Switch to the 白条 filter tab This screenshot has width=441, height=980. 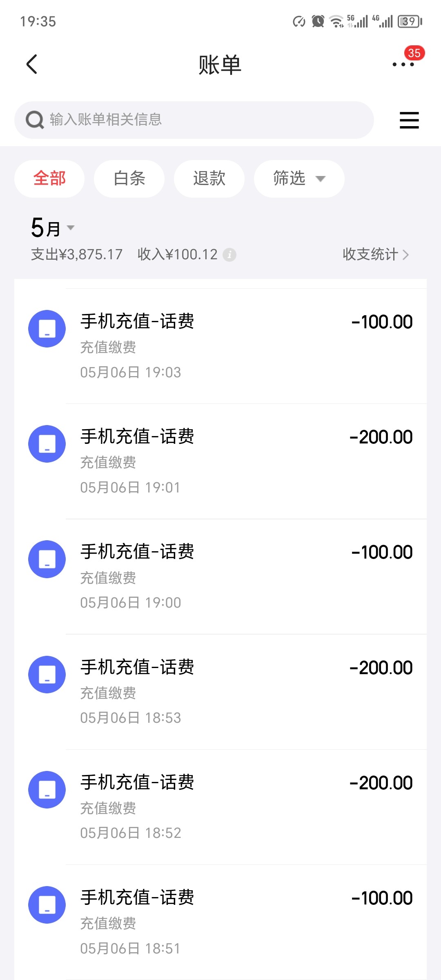pos(129,178)
